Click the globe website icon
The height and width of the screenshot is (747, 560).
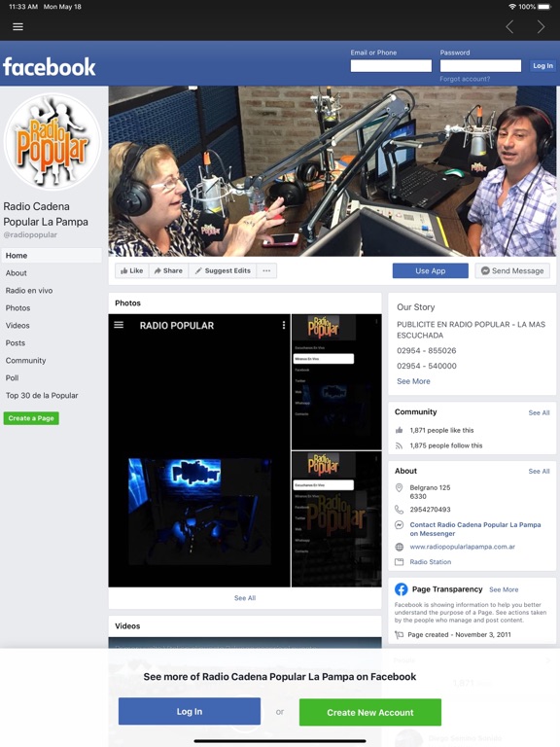point(399,547)
